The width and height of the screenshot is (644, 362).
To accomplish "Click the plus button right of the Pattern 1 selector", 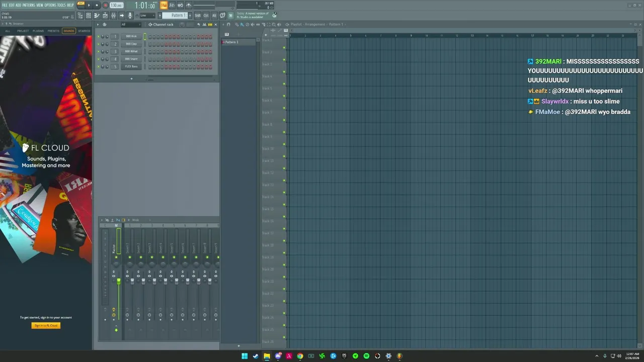I will click(x=190, y=16).
